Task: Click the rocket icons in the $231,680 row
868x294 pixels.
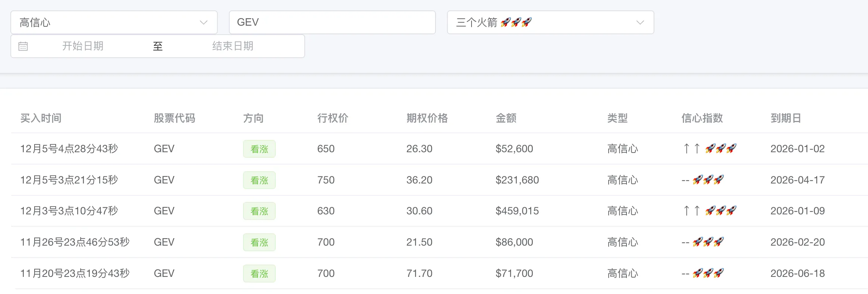Action: coord(708,180)
